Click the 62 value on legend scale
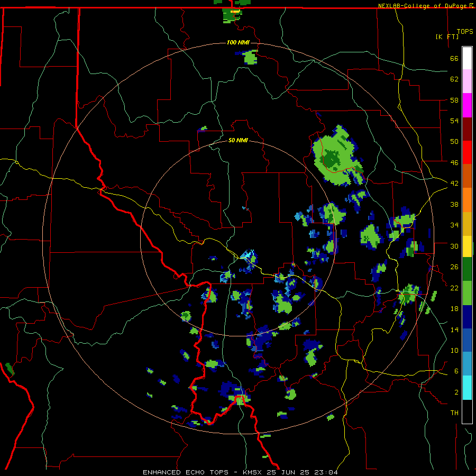476x476 pixels. click(454, 79)
